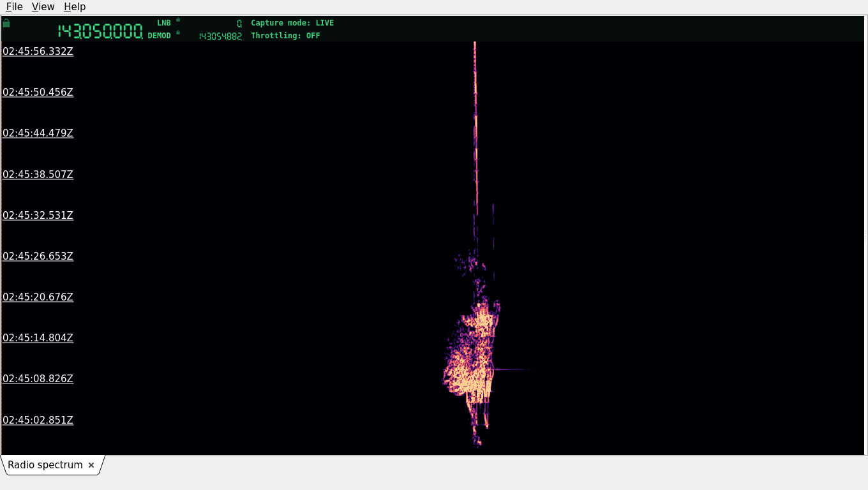Select timestamp 02:45:20.676Z on waterfall
The image size is (868, 490).
tap(38, 297)
